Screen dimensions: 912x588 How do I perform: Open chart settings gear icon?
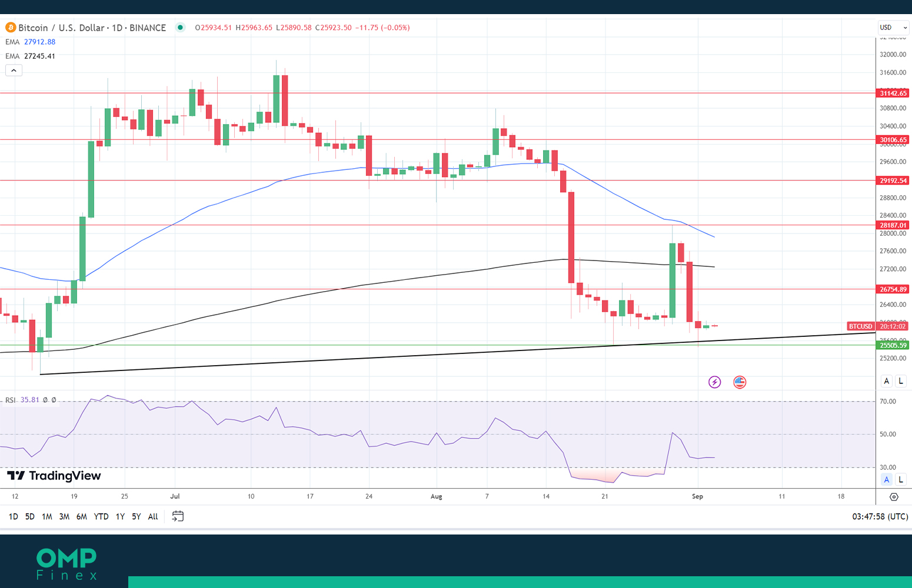point(894,497)
